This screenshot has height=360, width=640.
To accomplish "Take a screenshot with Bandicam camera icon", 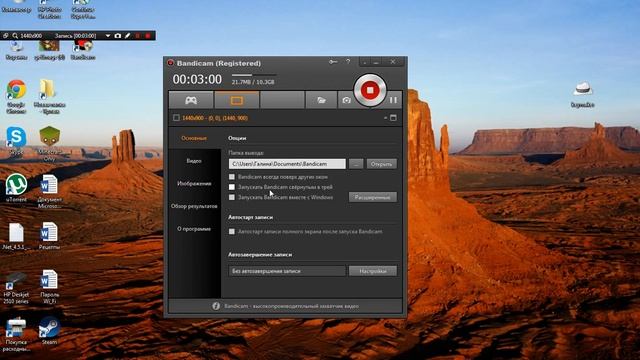I will [346, 100].
